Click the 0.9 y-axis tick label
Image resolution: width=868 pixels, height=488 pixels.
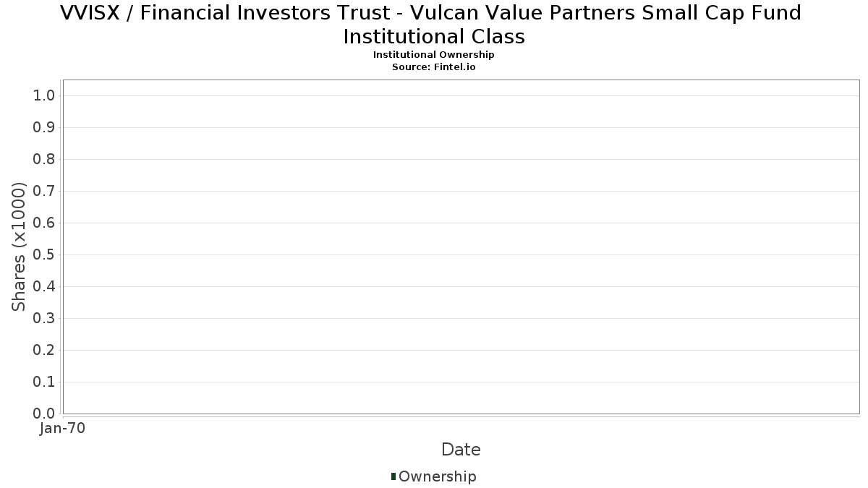44,128
